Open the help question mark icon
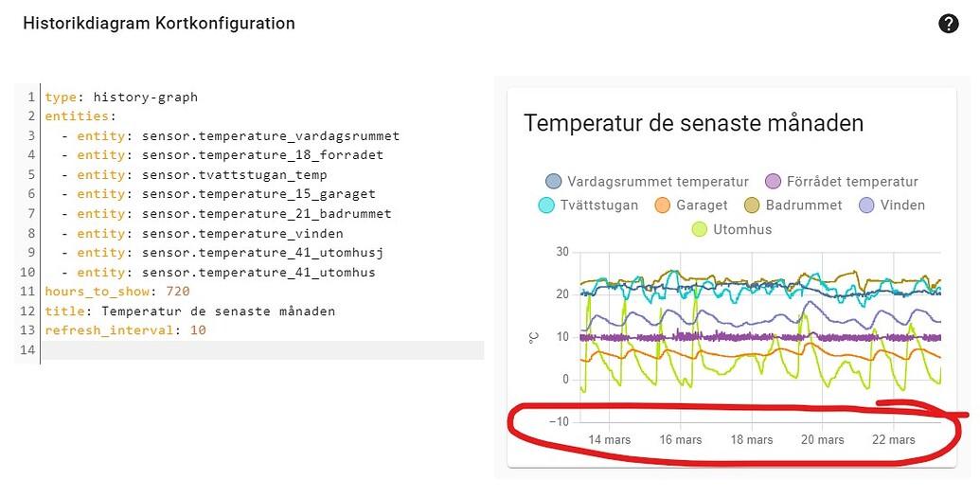Image resolution: width=980 pixels, height=498 pixels. click(x=949, y=24)
